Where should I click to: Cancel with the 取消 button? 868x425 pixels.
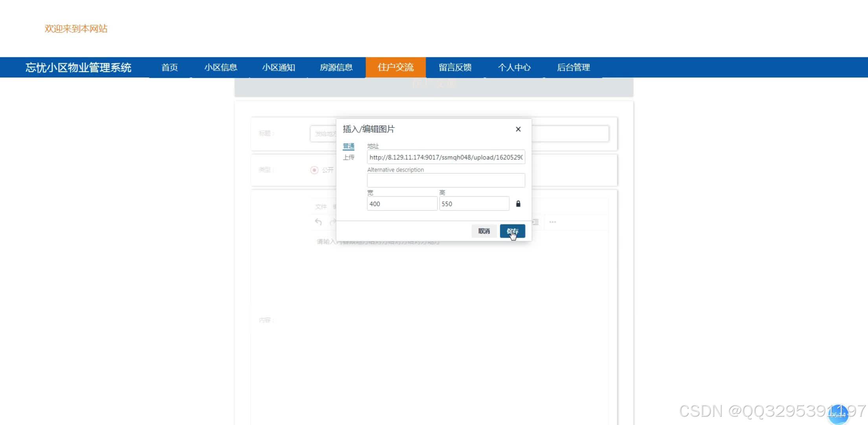click(x=484, y=231)
